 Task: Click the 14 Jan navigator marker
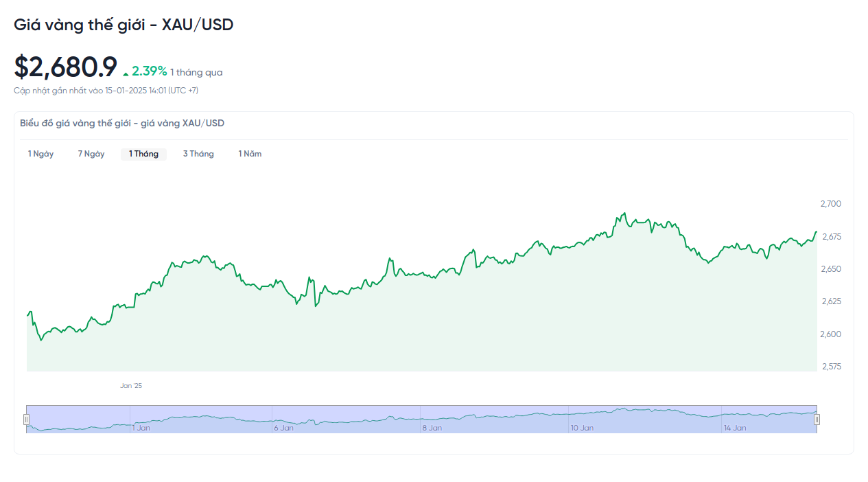pyautogui.click(x=734, y=428)
